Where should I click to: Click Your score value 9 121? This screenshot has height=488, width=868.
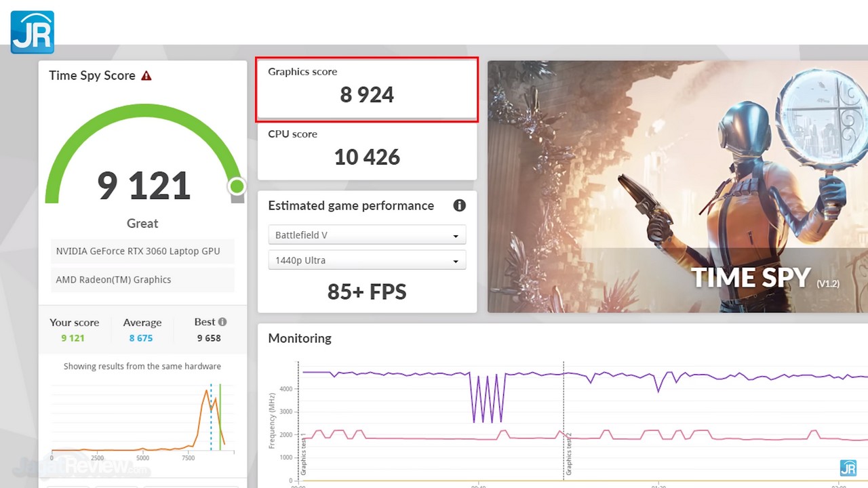click(73, 338)
